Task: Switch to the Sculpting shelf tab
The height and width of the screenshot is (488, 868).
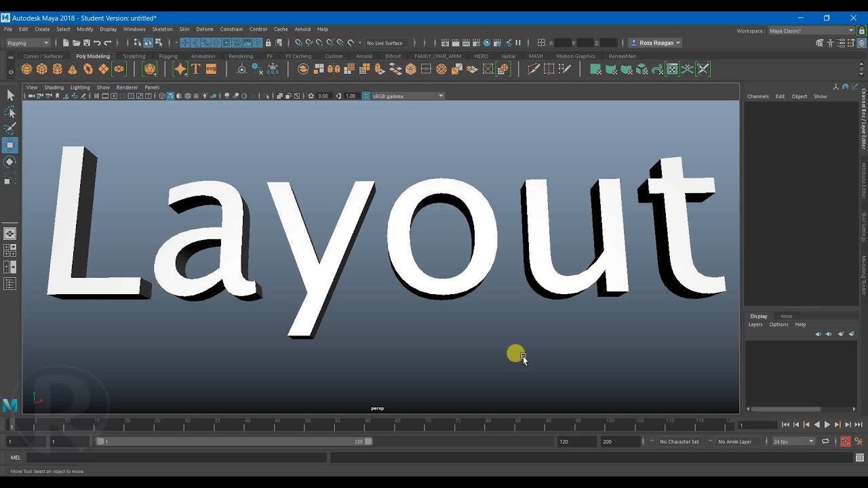Action: click(134, 56)
